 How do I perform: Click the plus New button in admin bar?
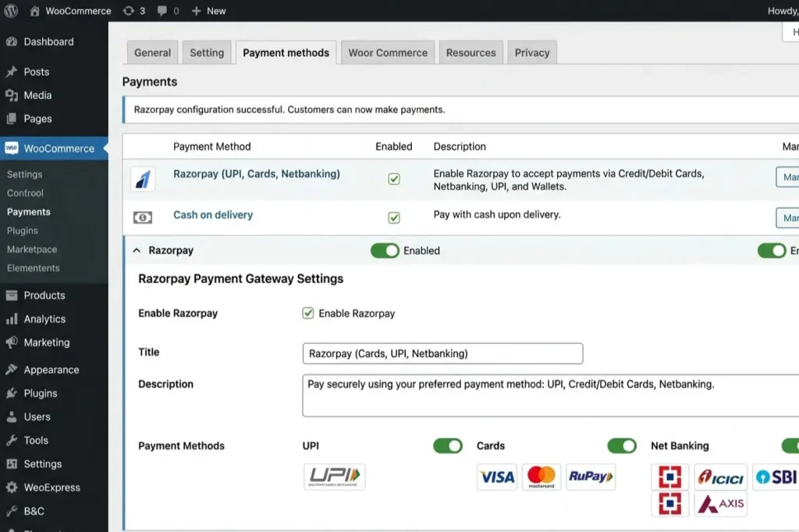click(x=208, y=11)
